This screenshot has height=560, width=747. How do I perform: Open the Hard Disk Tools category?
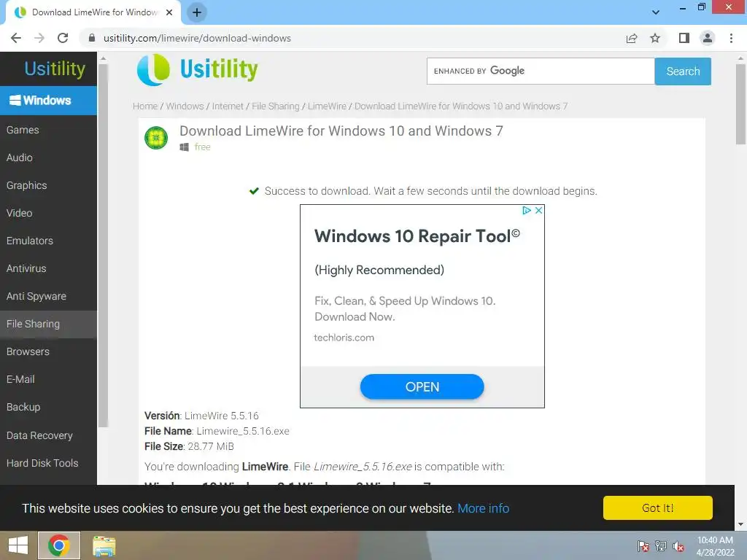click(x=48, y=463)
